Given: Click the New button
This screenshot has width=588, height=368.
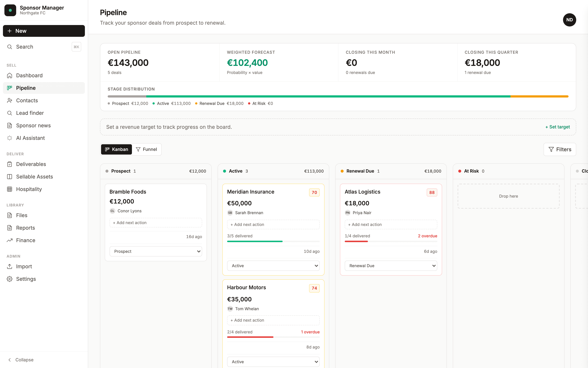Looking at the screenshot, I should coord(44,31).
